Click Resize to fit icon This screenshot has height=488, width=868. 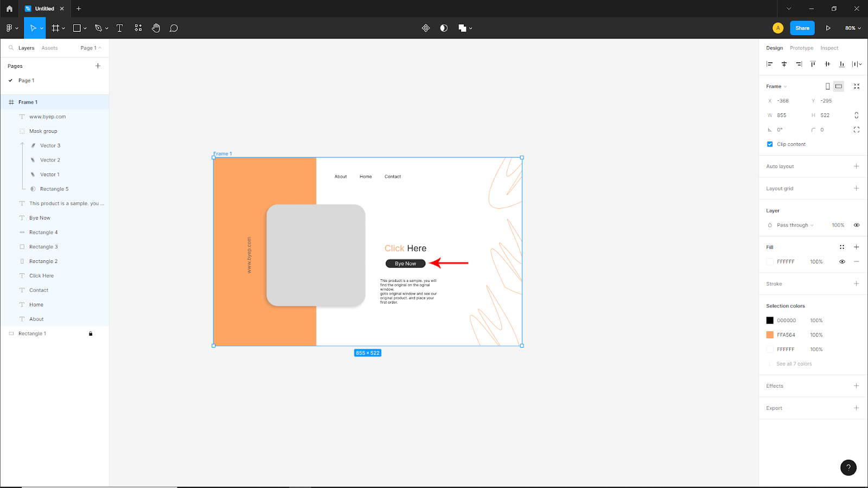pos(857,86)
